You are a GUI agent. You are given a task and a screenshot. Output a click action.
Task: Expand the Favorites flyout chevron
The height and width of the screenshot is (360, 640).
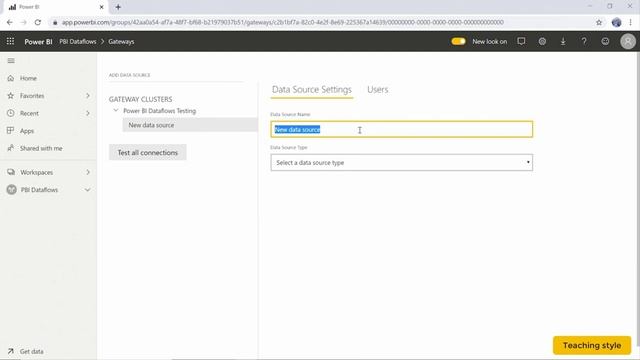click(x=88, y=96)
